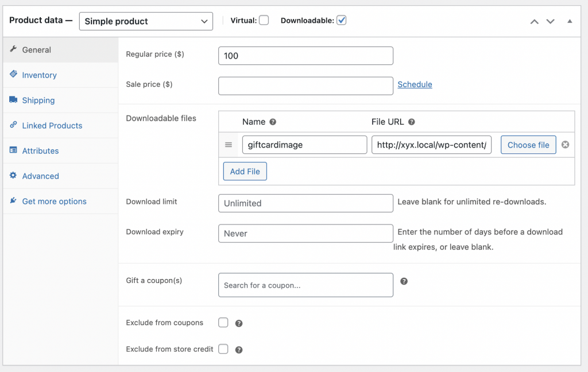
Task: Click the Downloadable files label
Action: click(x=161, y=118)
